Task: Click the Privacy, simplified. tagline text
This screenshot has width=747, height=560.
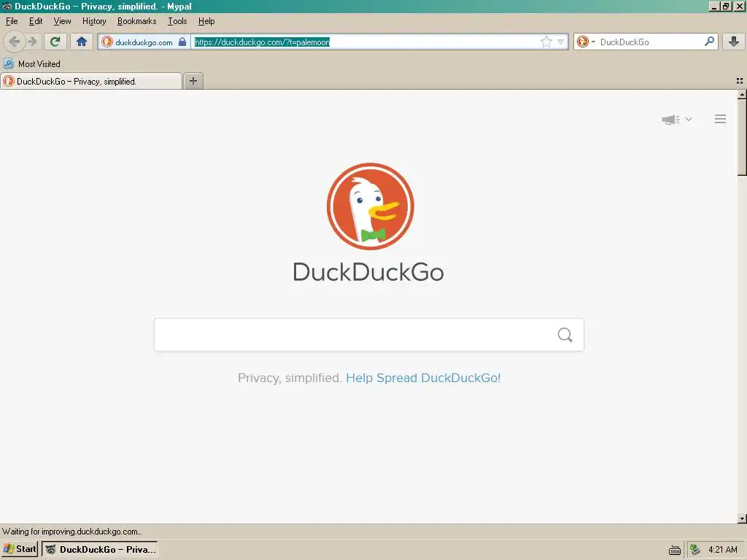Action: 290,378
